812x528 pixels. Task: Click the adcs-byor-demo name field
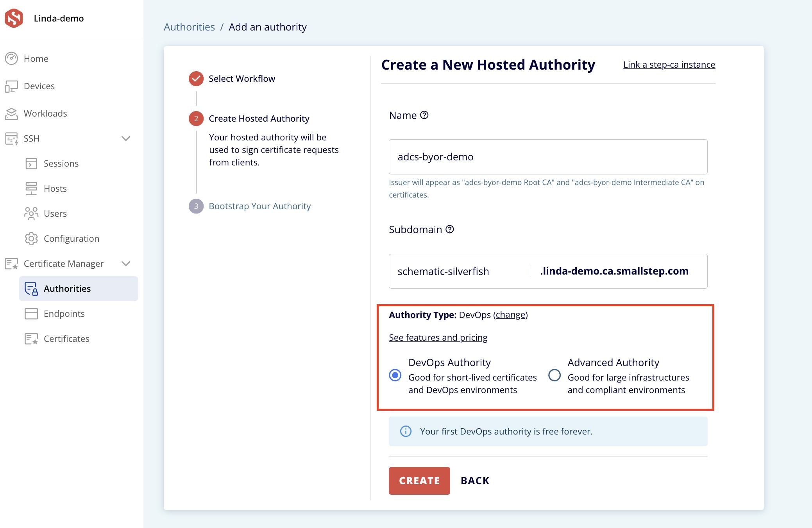pos(547,156)
